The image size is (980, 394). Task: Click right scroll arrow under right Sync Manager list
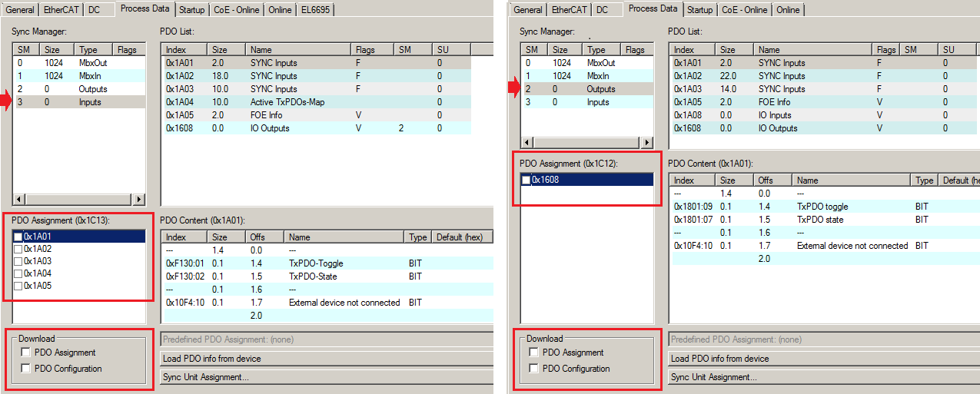tap(647, 143)
